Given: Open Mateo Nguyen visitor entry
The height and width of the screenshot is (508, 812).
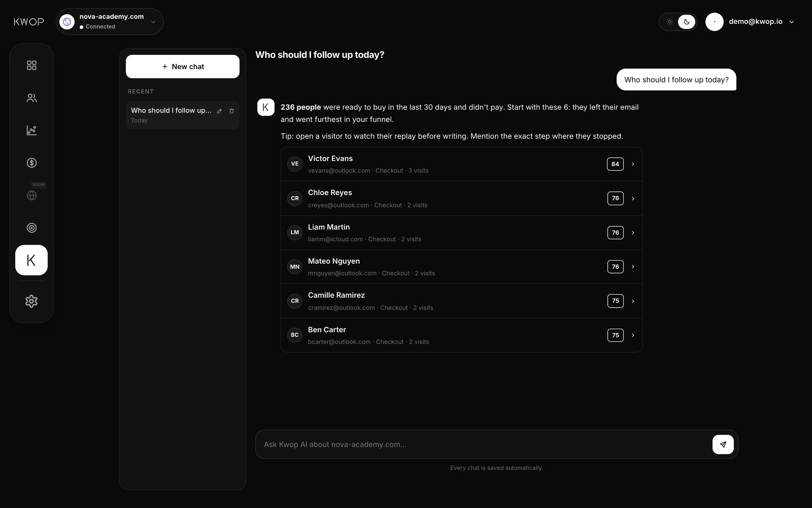Looking at the screenshot, I should 462,267.
